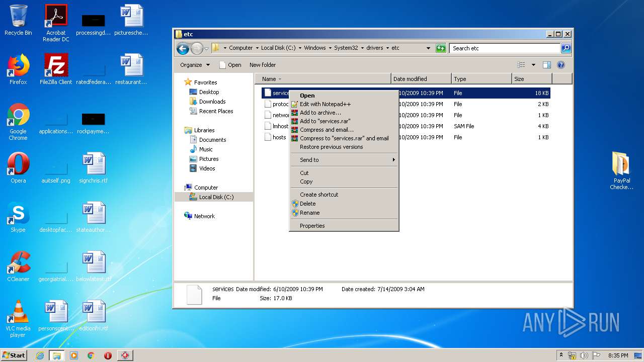Launch FileZilla Client shortcut
Screen dimensions: 644x362
(x=56, y=69)
